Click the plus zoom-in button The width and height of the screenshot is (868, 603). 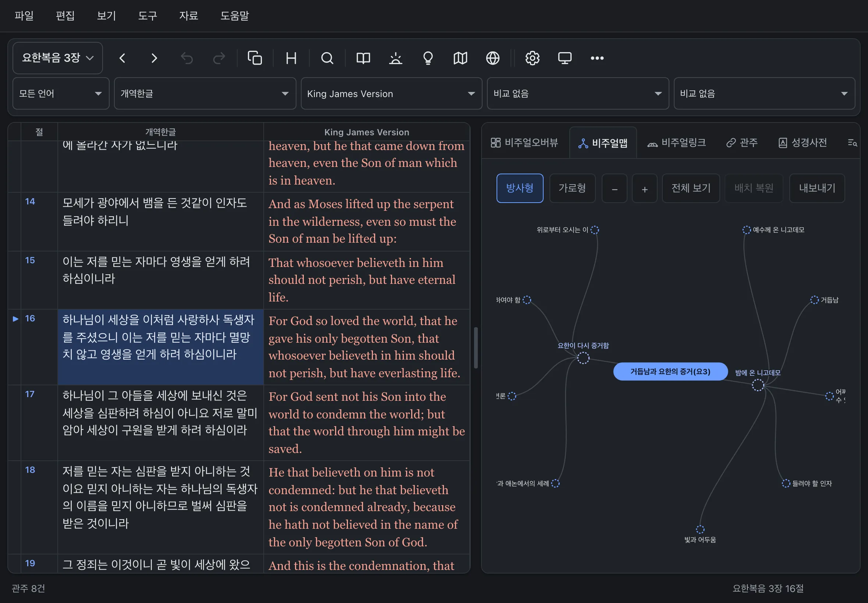click(645, 188)
